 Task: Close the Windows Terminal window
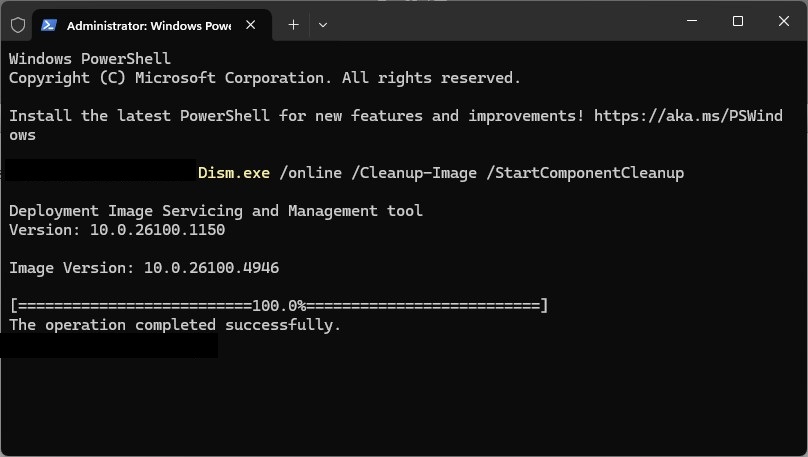click(784, 21)
